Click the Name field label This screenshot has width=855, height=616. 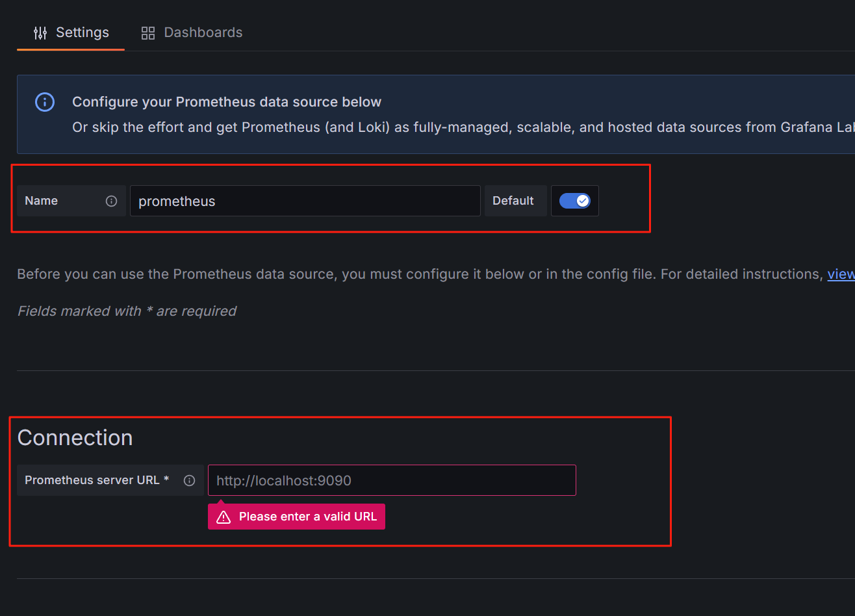coord(42,201)
